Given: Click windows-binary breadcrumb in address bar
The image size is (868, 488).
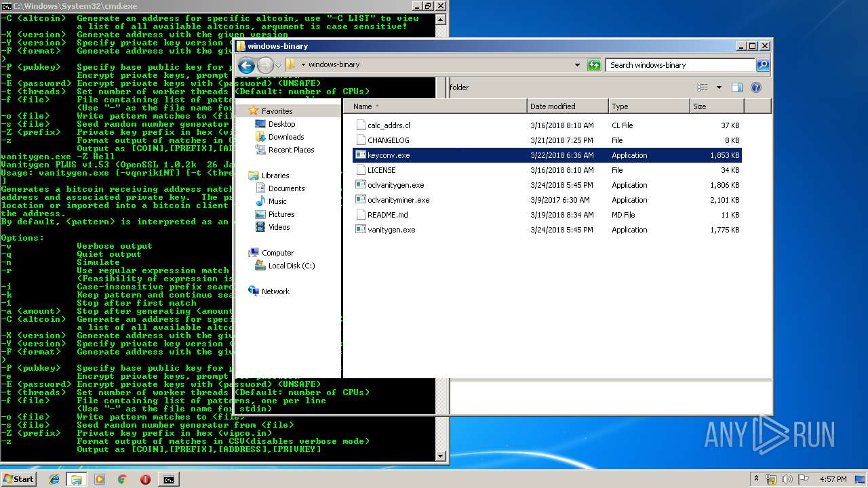Looking at the screenshot, I should tap(334, 65).
